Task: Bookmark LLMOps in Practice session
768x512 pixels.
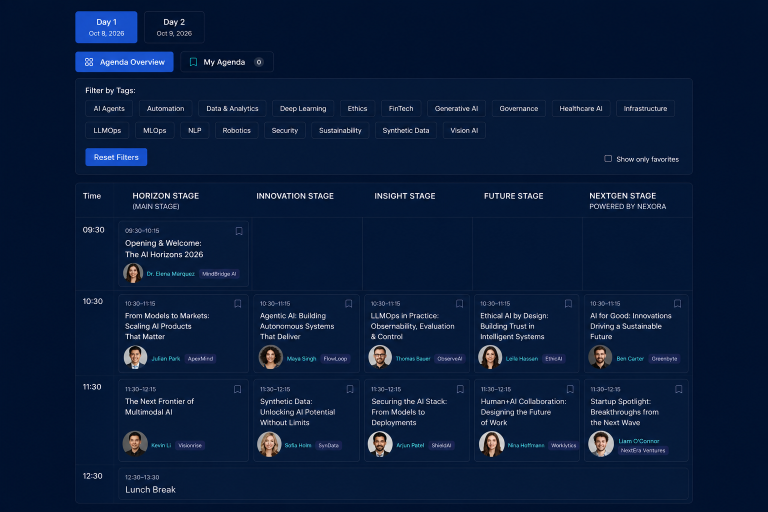Action: (459, 304)
